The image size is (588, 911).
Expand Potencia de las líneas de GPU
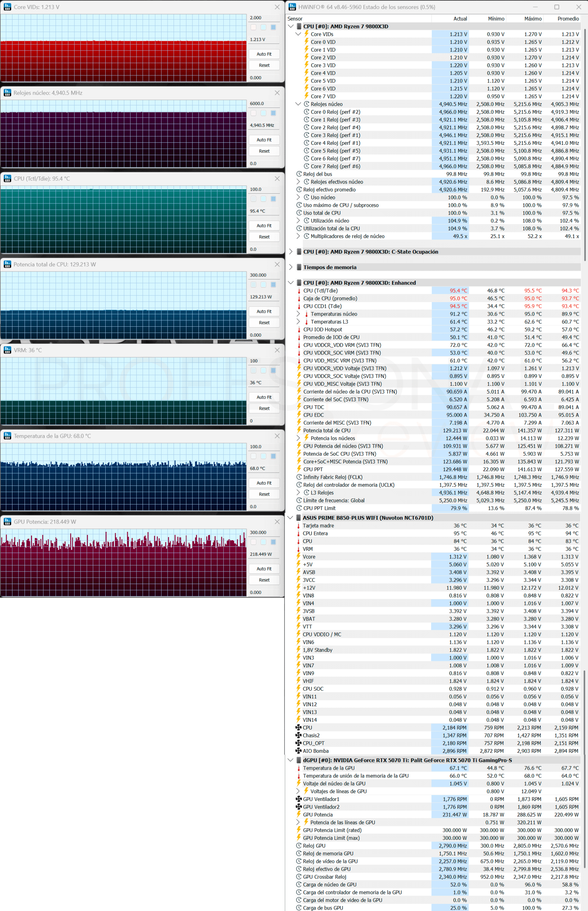tap(298, 822)
